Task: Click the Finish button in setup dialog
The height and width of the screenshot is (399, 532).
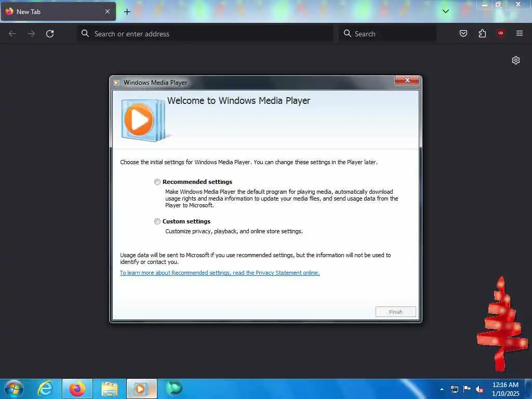Action: [395, 312]
